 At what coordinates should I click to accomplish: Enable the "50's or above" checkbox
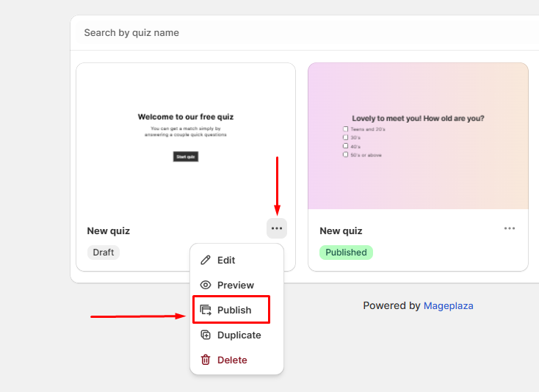pyautogui.click(x=346, y=155)
